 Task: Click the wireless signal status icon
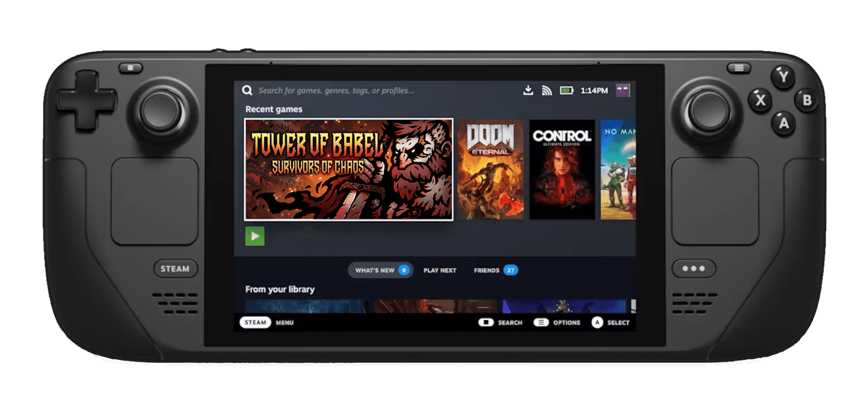pyautogui.click(x=547, y=91)
